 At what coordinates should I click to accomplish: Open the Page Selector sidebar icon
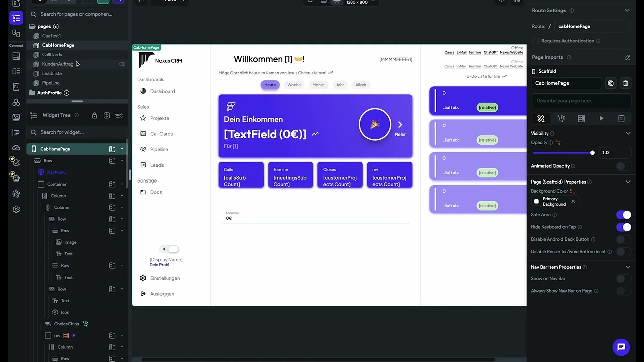click(x=16, y=18)
